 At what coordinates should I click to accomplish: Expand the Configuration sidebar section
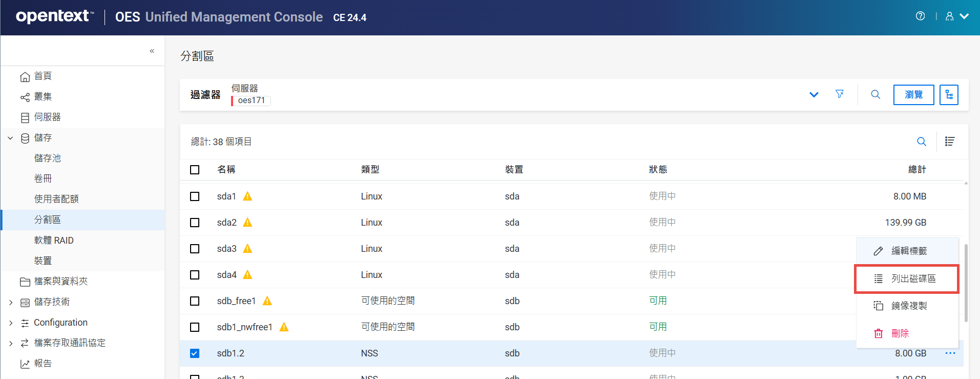(10, 323)
